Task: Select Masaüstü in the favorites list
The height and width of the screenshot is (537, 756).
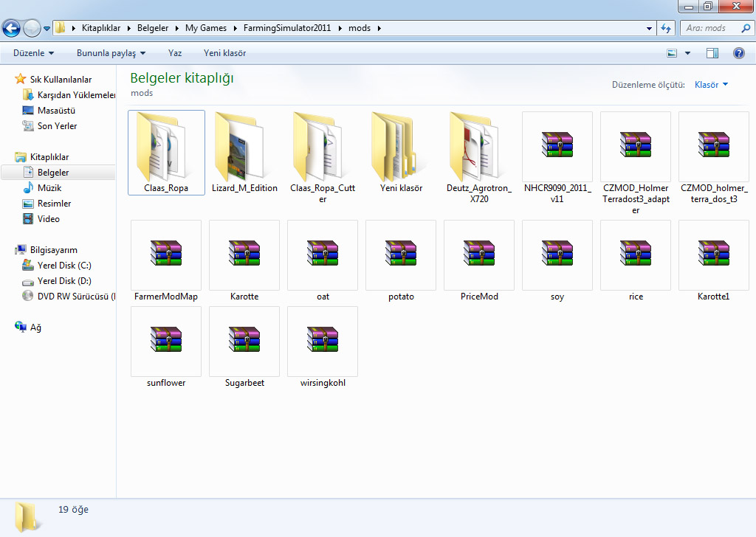Action: click(x=57, y=111)
